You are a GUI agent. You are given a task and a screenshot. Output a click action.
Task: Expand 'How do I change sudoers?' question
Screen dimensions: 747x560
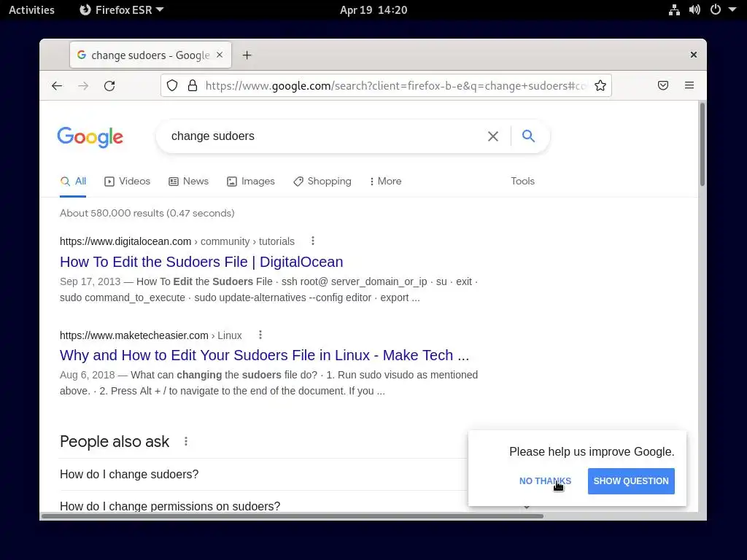263,474
